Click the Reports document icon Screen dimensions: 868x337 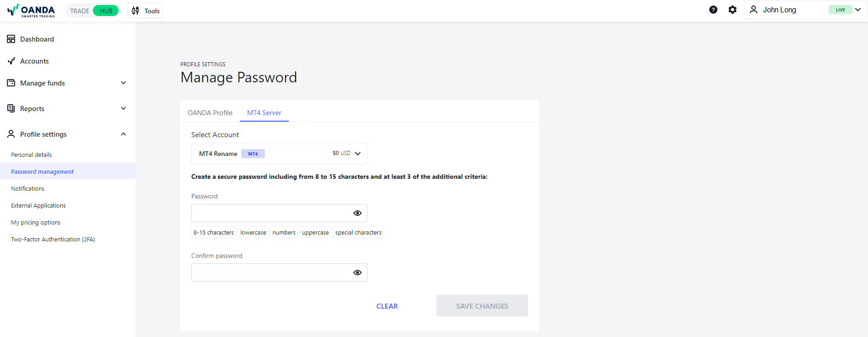(x=11, y=108)
